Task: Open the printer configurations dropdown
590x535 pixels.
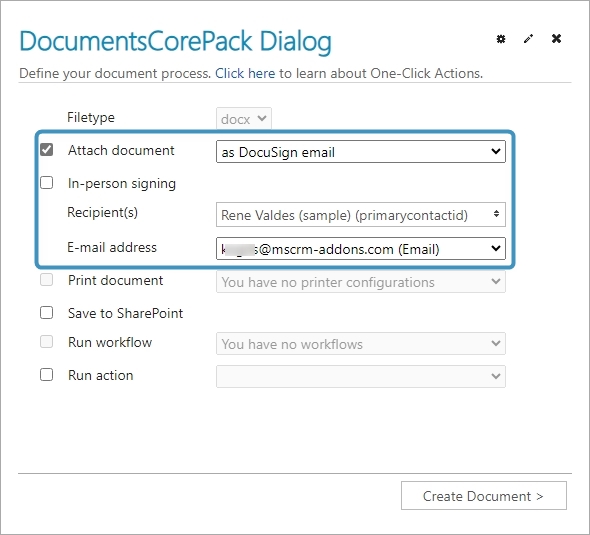Action: (360, 282)
